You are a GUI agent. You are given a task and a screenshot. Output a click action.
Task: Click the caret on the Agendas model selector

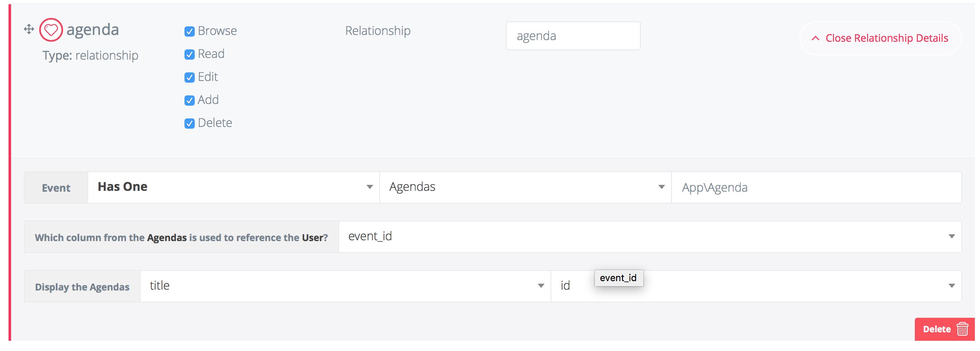click(x=660, y=187)
